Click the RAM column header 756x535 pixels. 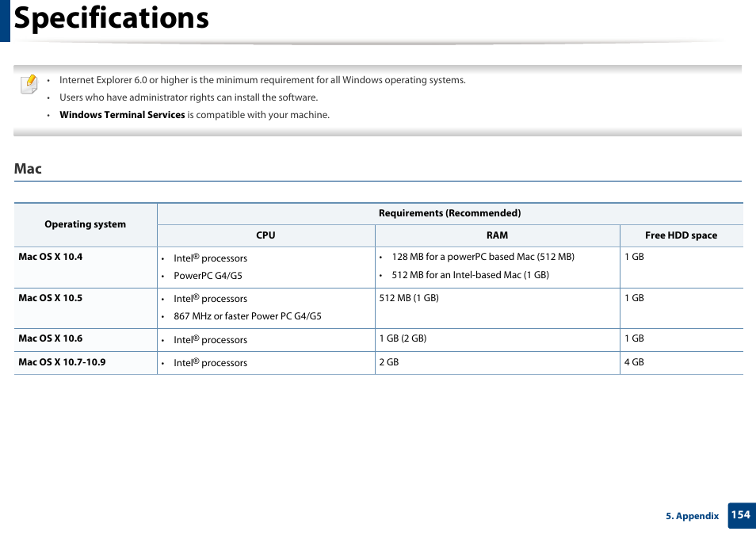(497, 235)
